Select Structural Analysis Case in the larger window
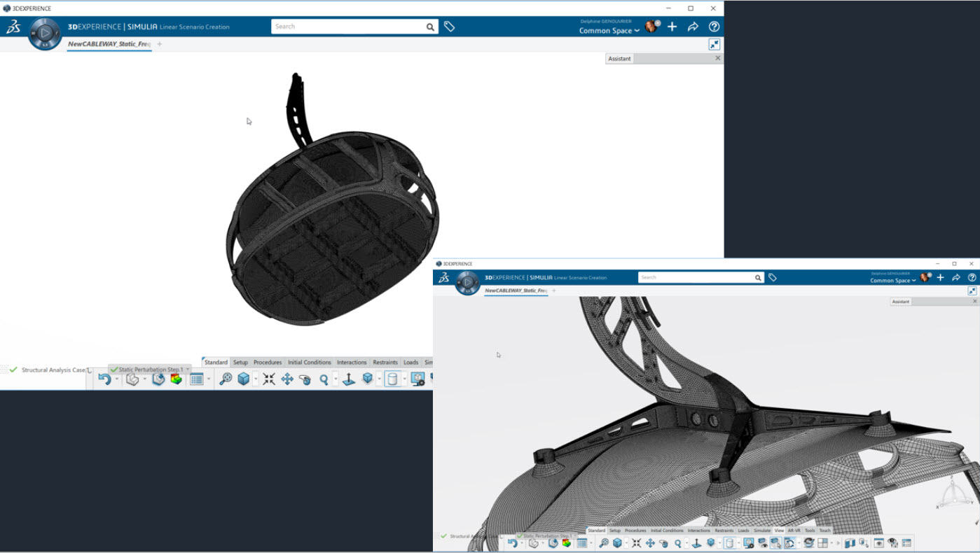980x553 pixels. tap(53, 370)
